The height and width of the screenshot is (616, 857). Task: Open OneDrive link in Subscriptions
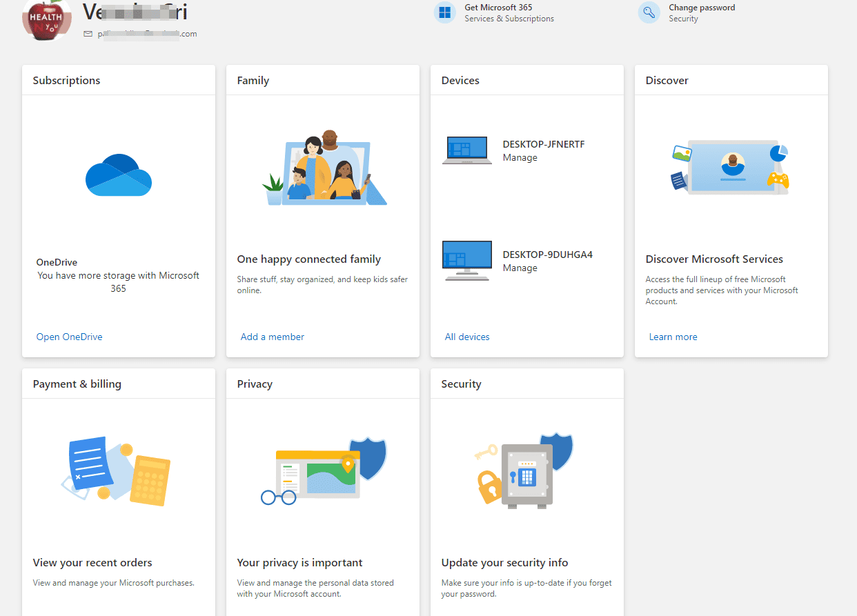pos(69,337)
